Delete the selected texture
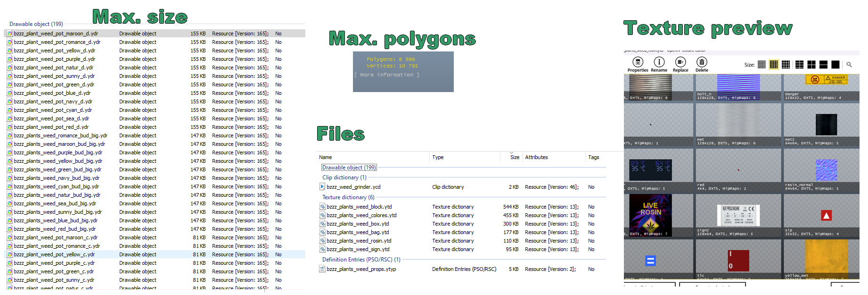This screenshot has width=868, height=295. click(x=702, y=65)
